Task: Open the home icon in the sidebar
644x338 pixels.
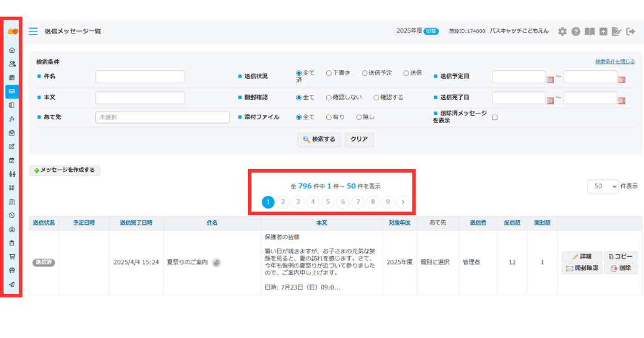Action: tap(12, 50)
